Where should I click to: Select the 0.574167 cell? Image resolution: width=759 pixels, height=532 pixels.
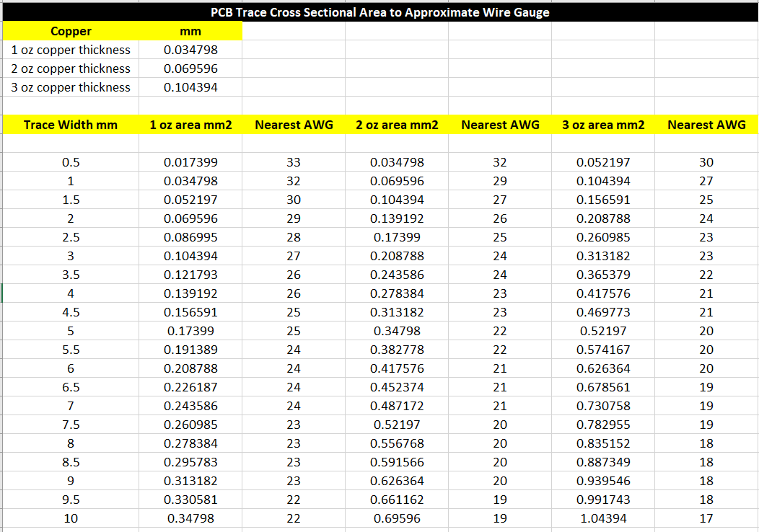[603, 350]
